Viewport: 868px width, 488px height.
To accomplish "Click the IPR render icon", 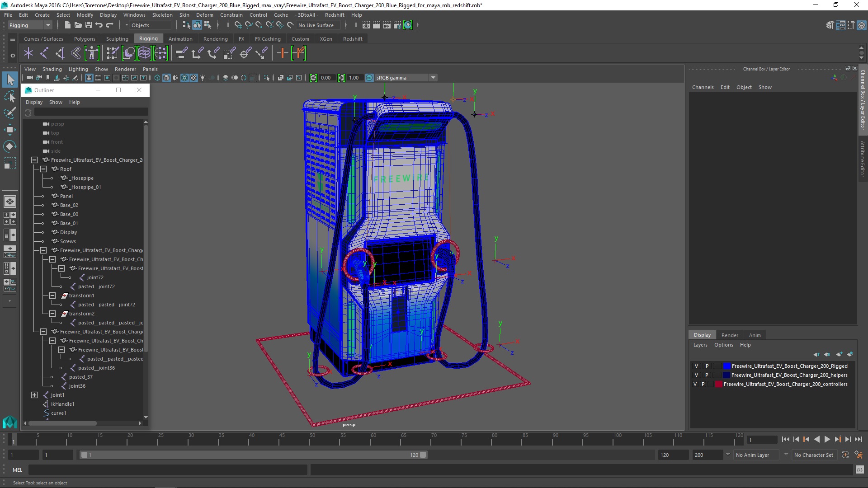I will [x=387, y=25].
